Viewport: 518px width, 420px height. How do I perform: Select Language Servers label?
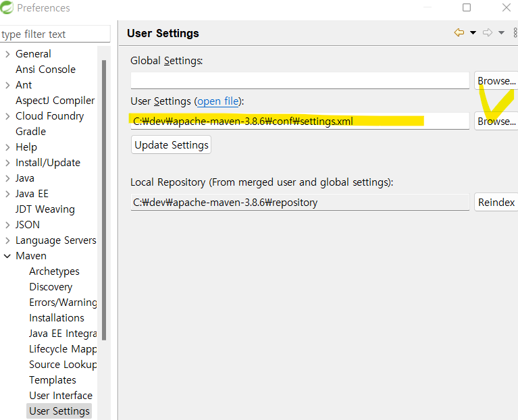tap(56, 240)
